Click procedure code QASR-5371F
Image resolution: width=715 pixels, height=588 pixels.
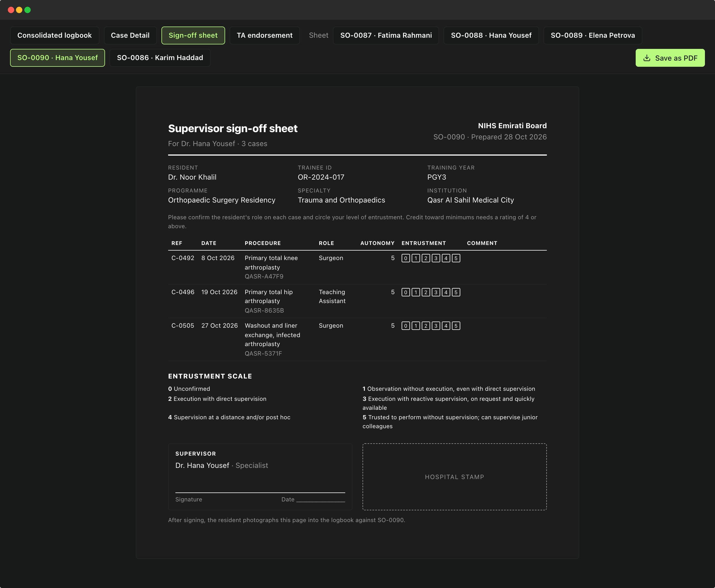point(263,353)
